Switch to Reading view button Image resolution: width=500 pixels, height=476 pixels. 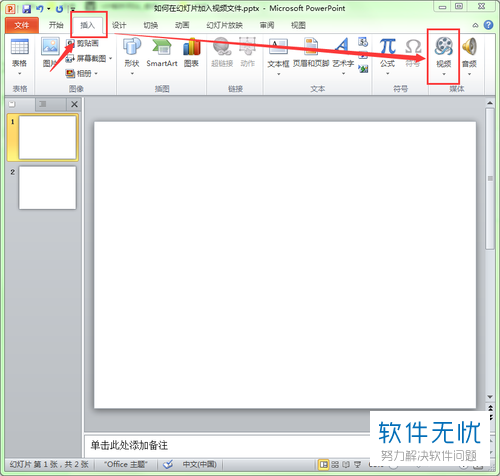click(346, 464)
